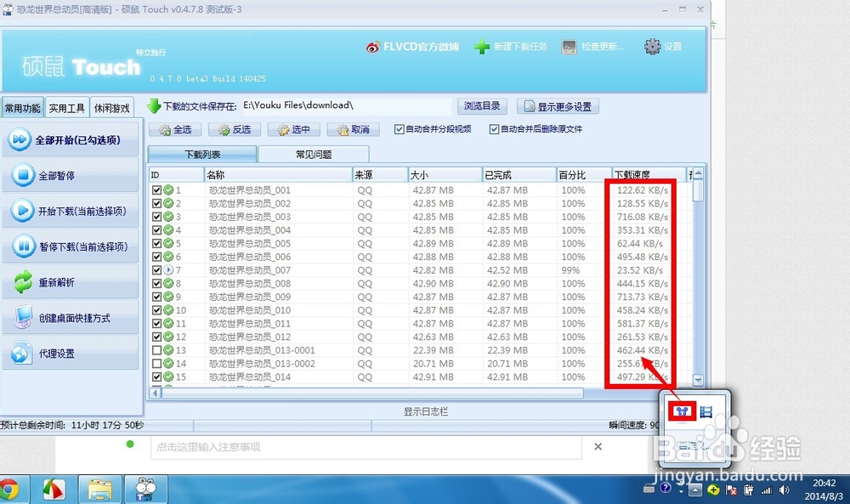Image resolution: width=850 pixels, height=504 pixels.
Task: Open the 下载列表 tab
Action: click(202, 155)
